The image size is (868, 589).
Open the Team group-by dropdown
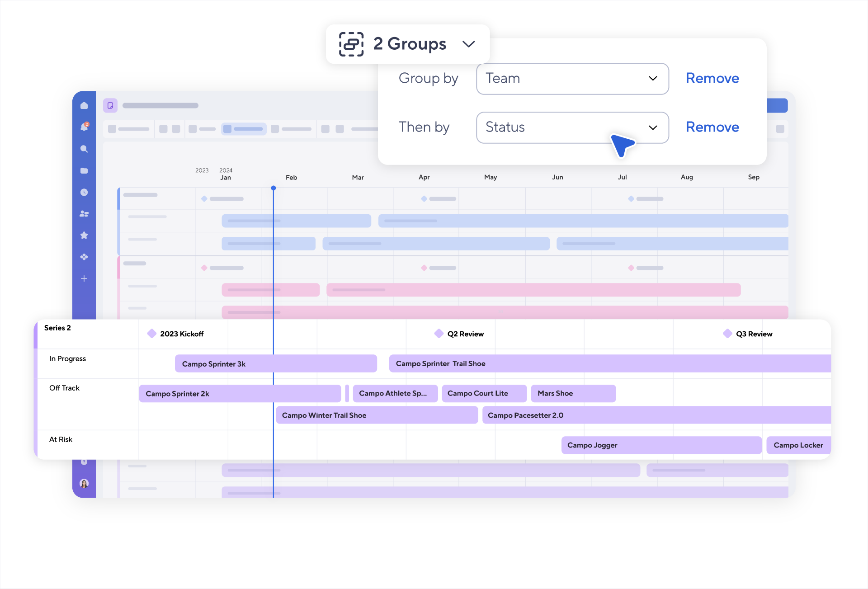click(572, 79)
